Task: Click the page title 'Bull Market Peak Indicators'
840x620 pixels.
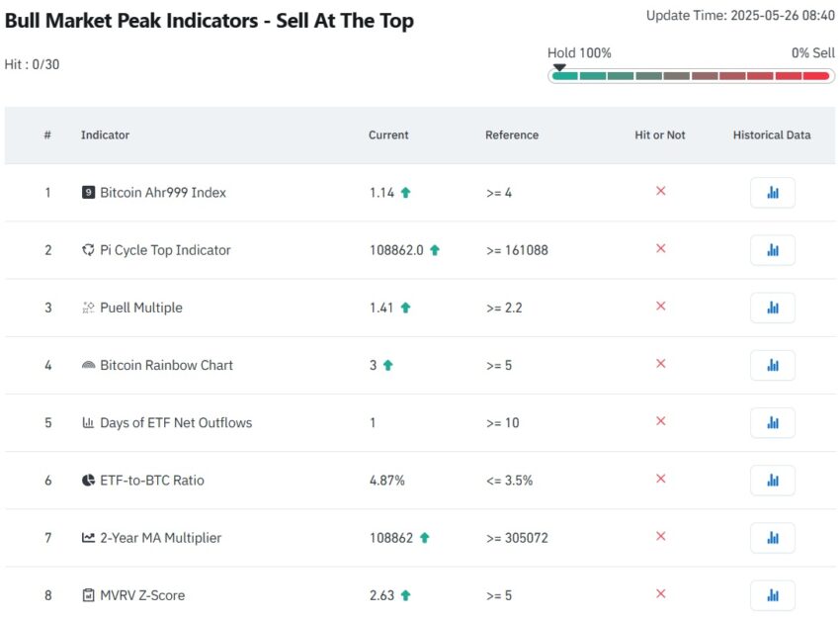Action: point(131,21)
